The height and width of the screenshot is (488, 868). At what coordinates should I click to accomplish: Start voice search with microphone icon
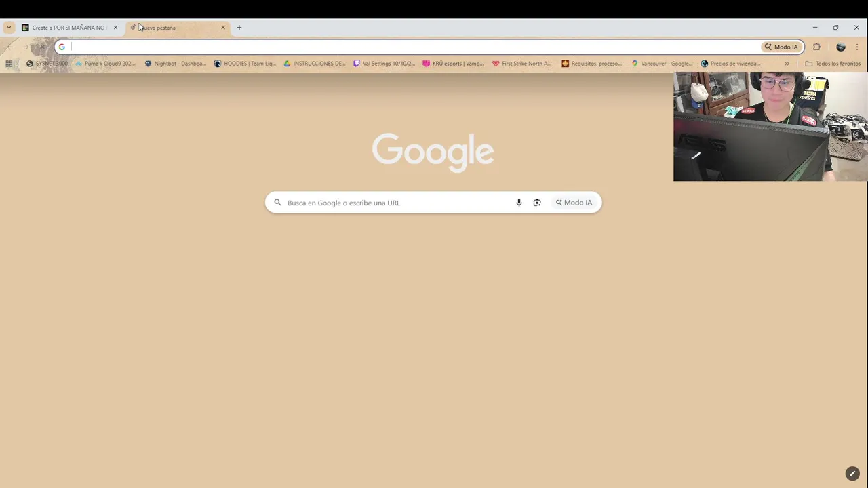click(519, 203)
